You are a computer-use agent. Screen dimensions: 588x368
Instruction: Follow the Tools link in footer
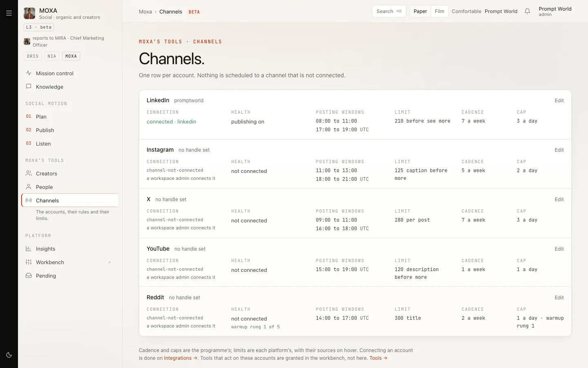coord(379,358)
